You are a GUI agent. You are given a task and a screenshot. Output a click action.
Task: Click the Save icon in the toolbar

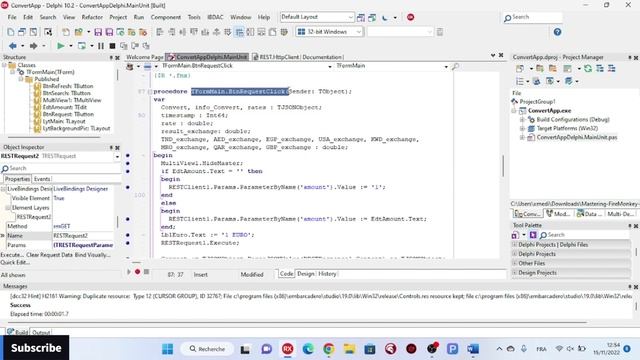[x=98, y=32]
